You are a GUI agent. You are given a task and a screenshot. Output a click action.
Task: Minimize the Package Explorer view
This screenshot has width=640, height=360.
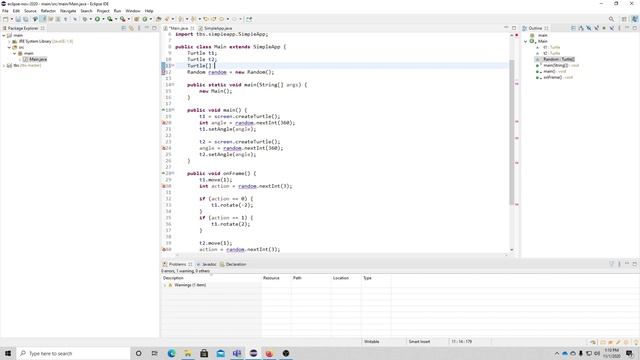(x=147, y=28)
